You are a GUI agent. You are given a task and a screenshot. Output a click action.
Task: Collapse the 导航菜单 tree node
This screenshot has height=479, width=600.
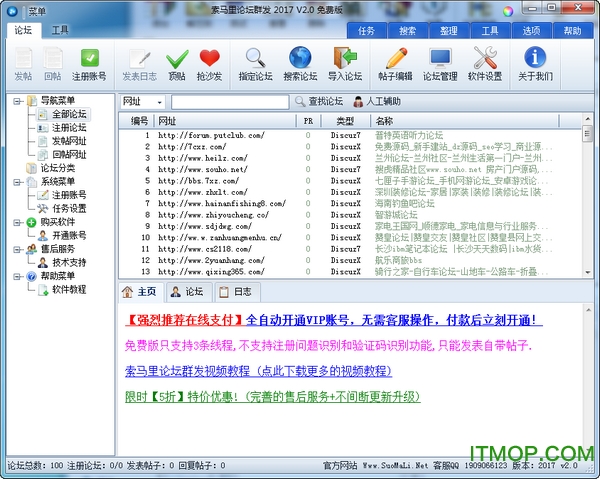coord(18,100)
